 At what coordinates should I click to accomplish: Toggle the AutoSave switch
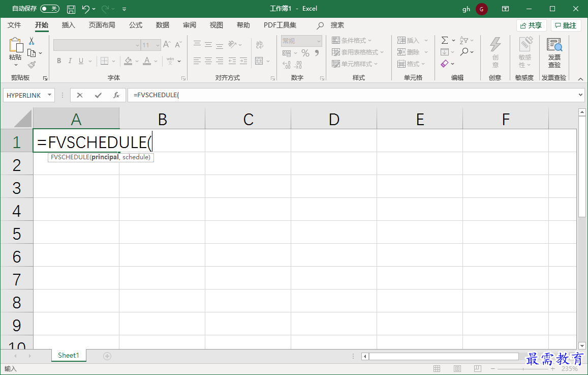(50, 8)
